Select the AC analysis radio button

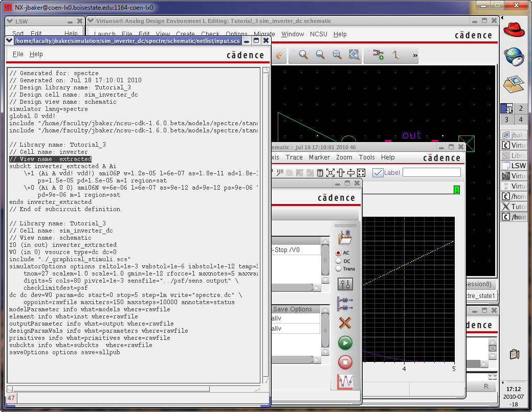(x=339, y=253)
